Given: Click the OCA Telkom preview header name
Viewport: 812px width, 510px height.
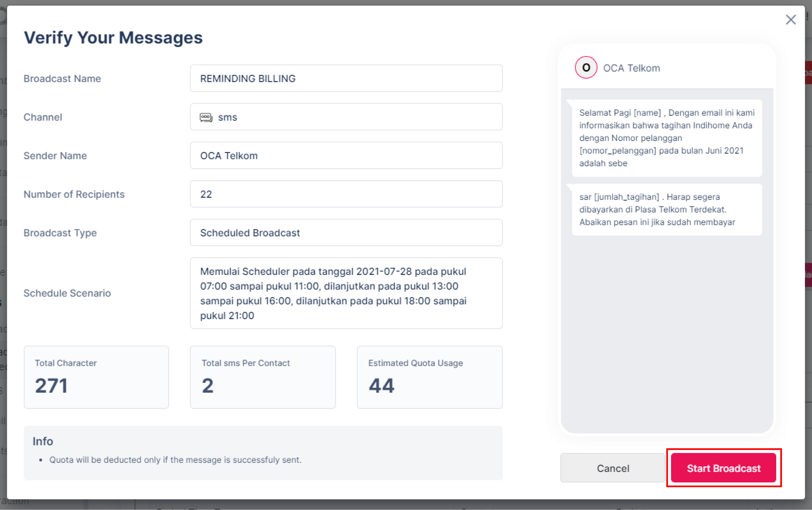Looking at the screenshot, I should pos(631,68).
